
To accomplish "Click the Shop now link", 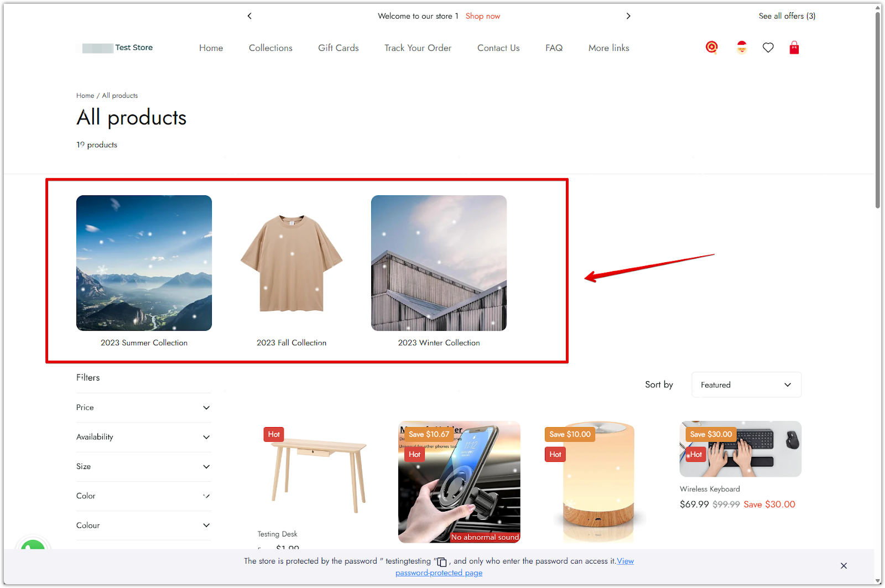I will tap(482, 16).
